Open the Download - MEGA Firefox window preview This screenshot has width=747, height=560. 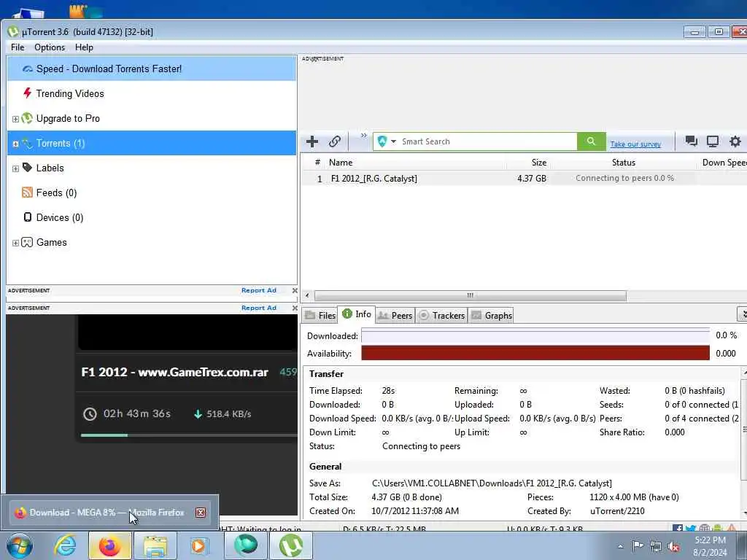click(x=109, y=513)
